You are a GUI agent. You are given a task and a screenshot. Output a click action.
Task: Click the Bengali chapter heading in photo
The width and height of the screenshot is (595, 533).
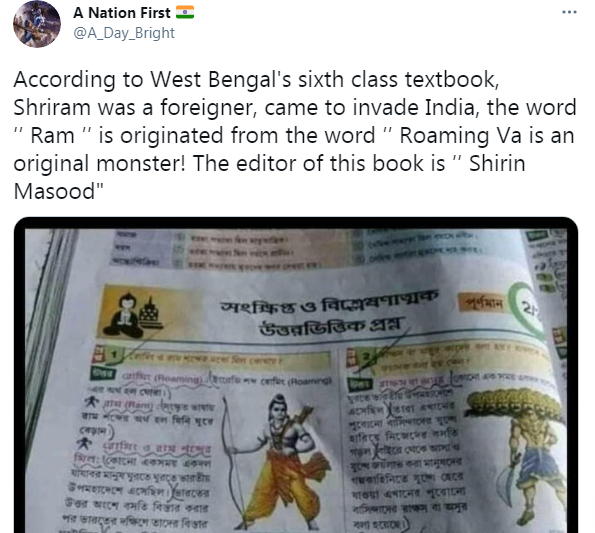[x=328, y=313]
